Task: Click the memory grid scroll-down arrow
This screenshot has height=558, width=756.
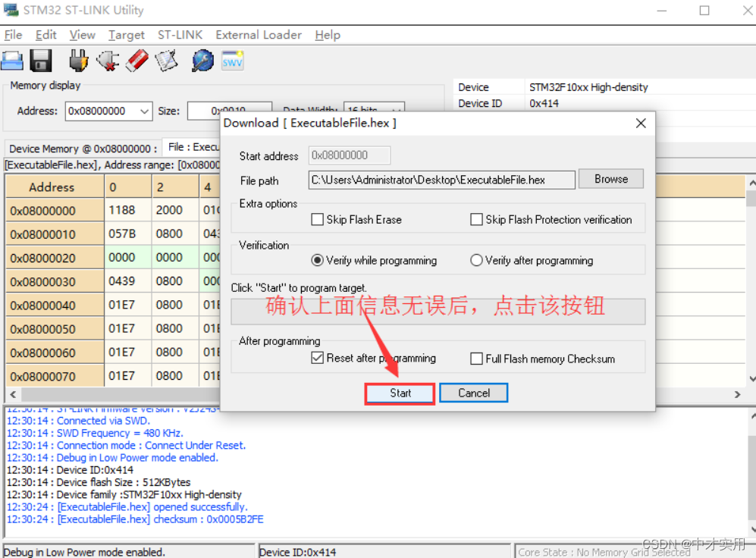Action: [x=751, y=379]
